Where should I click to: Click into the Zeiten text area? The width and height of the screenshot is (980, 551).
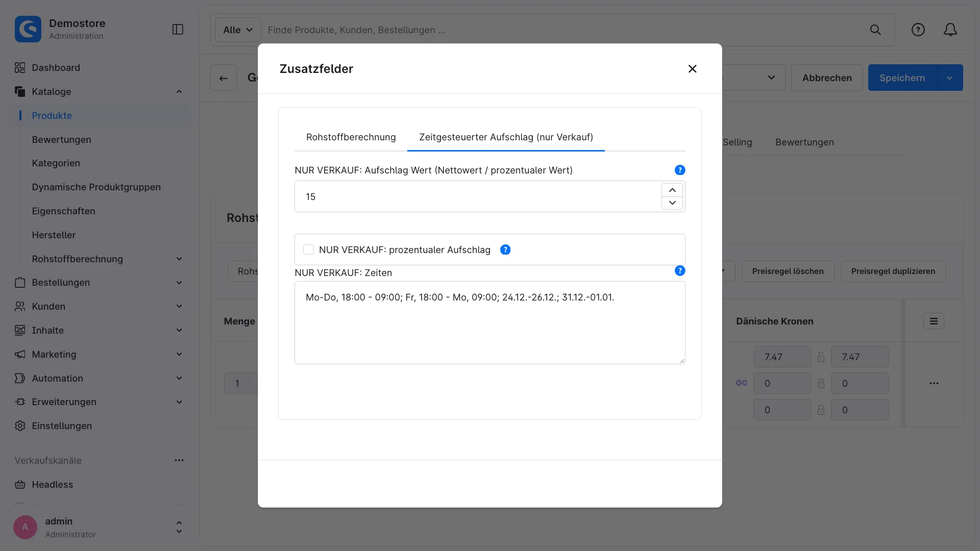490,322
